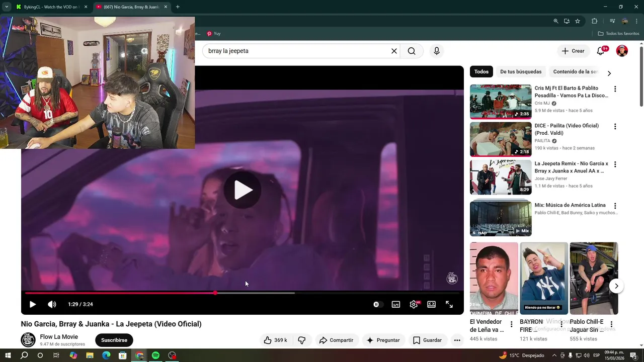Viewport: 644px width, 362px height.
Task: Resume playback using the bottom-left play control
Action: (x=33, y=304)
